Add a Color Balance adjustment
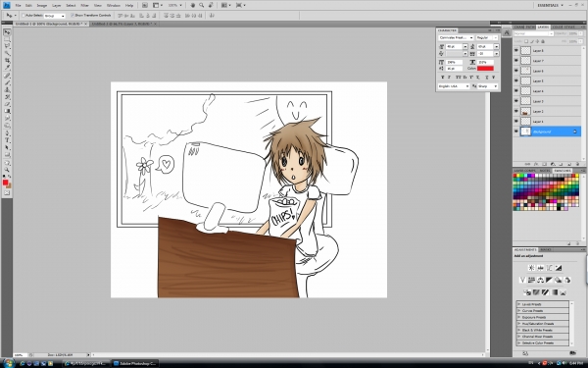588x368 pixels. [540, 280]
